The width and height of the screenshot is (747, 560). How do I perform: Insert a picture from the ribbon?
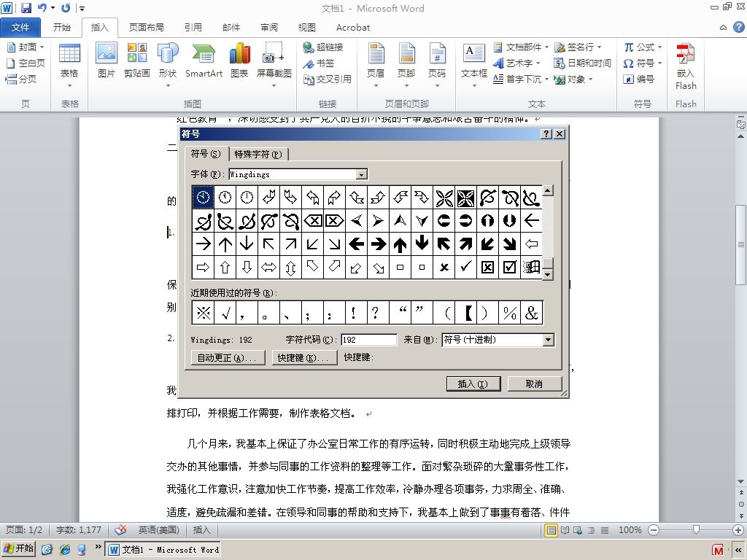point(107,60)
